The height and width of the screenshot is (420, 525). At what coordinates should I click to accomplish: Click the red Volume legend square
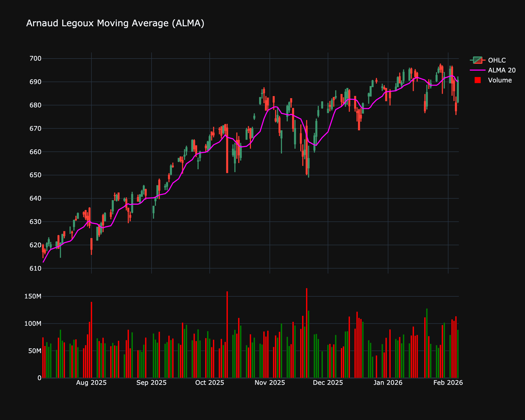click(x=477, y=80)
